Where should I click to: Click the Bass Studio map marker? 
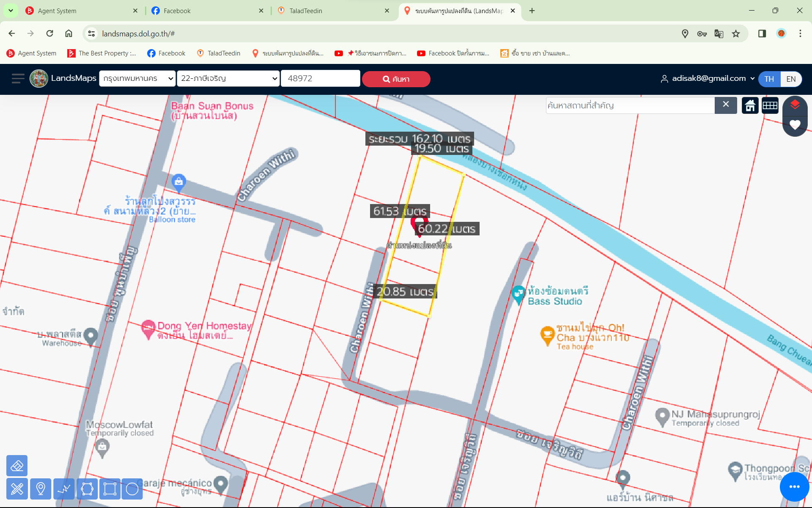[x=518, y=294]
